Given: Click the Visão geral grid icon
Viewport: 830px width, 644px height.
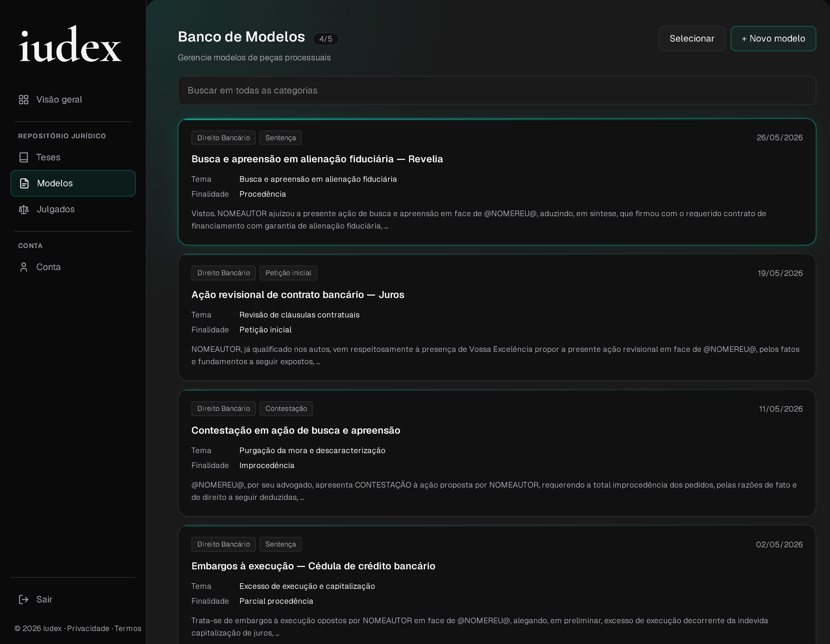Looking at the screenshot, I should coord(24,100).
